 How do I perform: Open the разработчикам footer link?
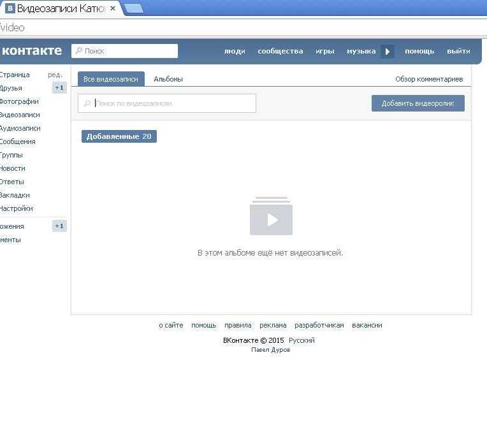point(319,325)
